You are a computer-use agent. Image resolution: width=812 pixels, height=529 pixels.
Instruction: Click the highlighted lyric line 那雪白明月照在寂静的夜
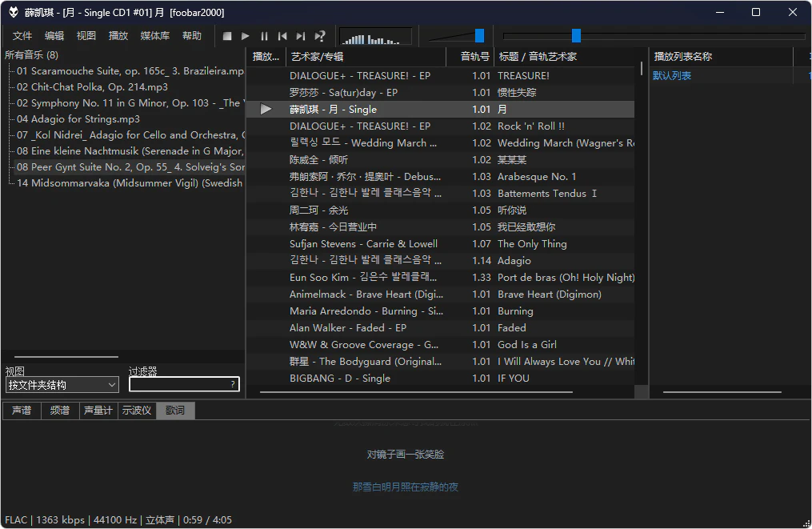coord(406,487)
